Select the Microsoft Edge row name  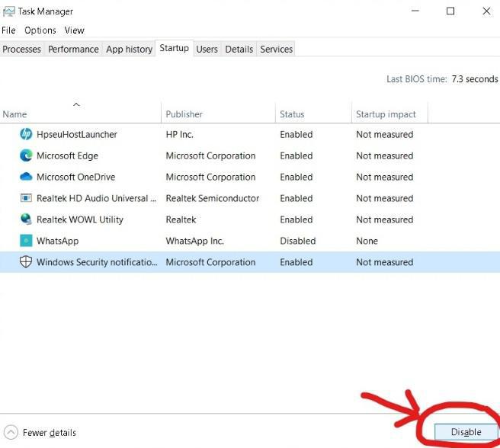(x=67, y=155)
